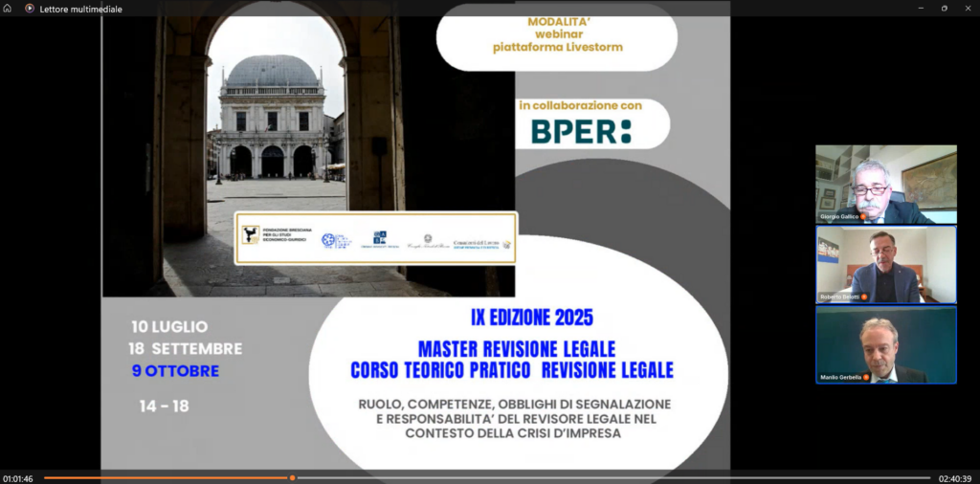Click the total duration 02:40:39 label
Image resolution: width=980 pixels, height=484 pixels.
pos(955,478)
